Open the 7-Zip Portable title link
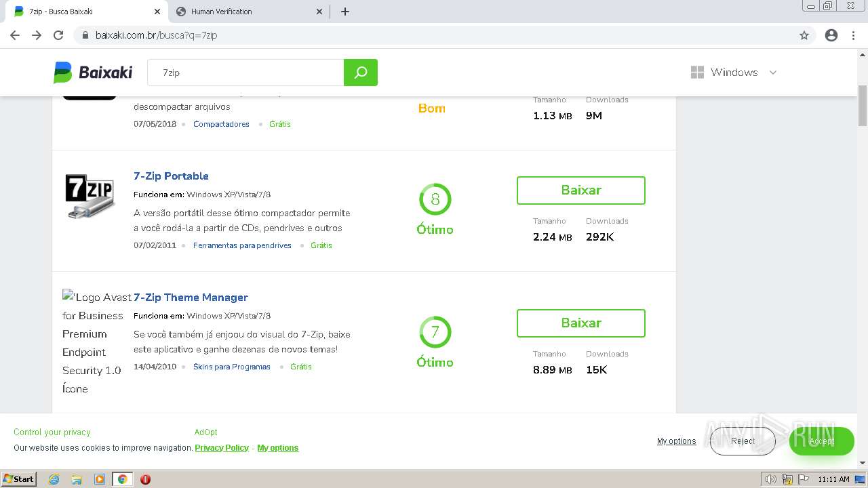 coord(171,176)
